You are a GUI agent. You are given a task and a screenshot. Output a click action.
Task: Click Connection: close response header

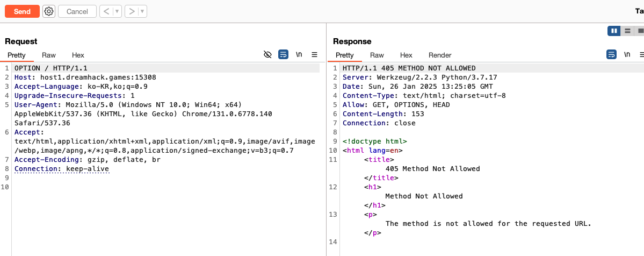[379, 123]
